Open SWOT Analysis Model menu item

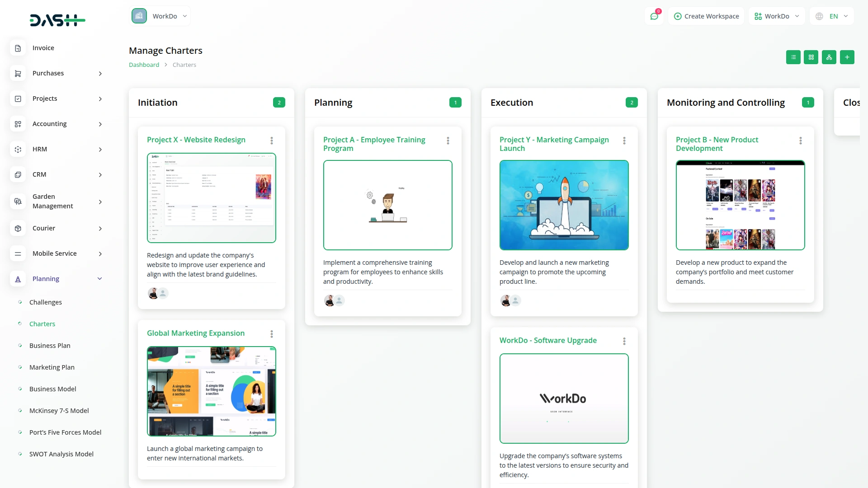point(61,454)
